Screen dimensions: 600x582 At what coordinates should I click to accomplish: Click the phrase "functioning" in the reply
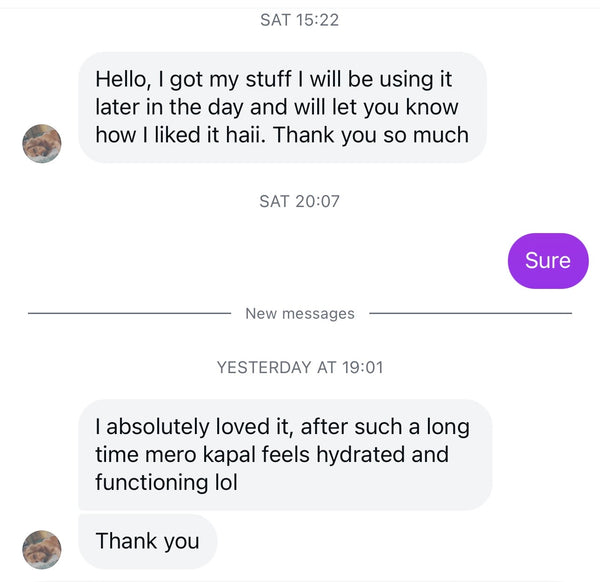[x=150, y=483]
